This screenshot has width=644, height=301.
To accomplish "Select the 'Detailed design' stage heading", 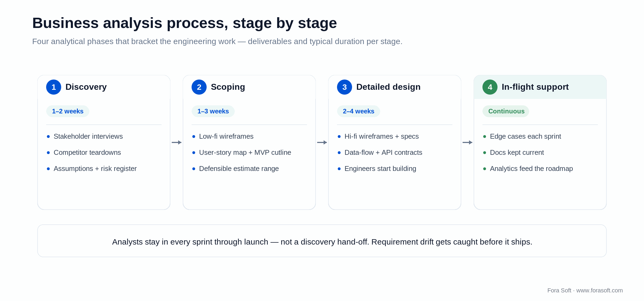I will tap(388, 87).
